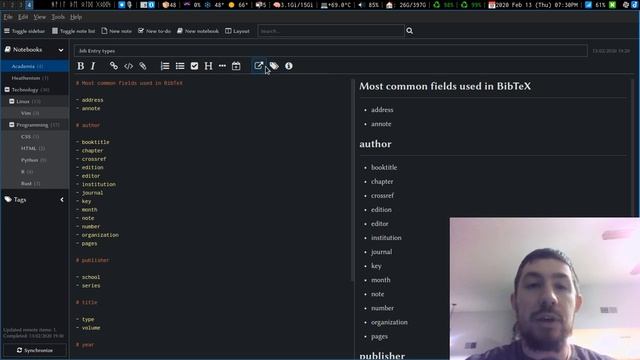Collapse the Linux notebook
The width and height of the screenshot is (640, 360).
click(x=12, y=101)
